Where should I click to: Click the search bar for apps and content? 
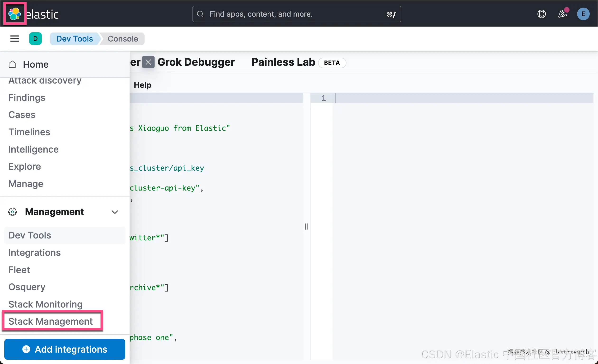tap(296, 14)
